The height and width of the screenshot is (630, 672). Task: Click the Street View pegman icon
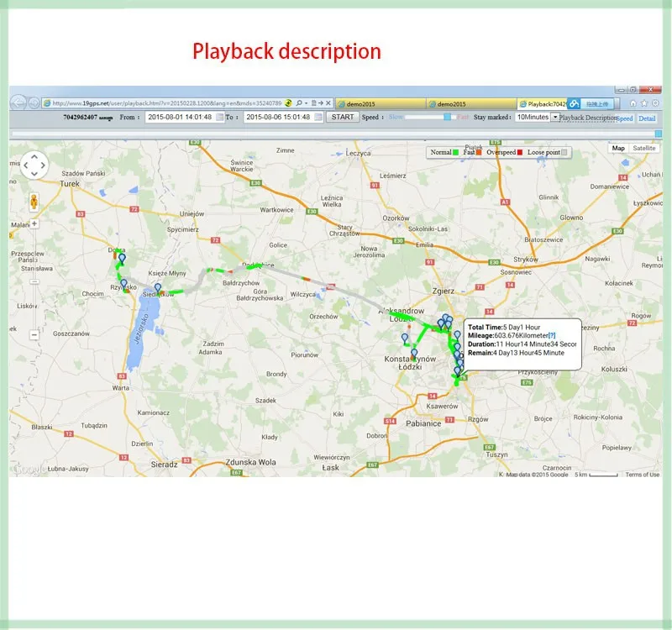point(34,202)
